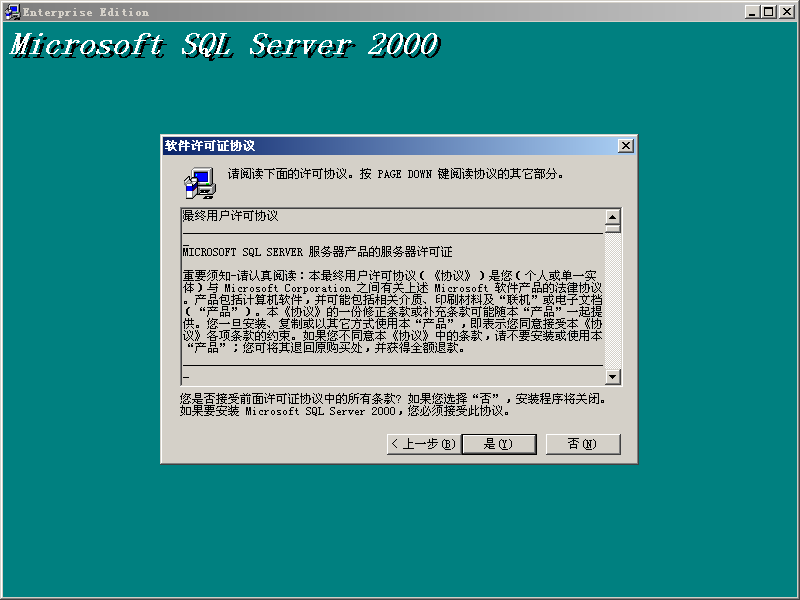Click the scrollbar track below the thumb

612,301
